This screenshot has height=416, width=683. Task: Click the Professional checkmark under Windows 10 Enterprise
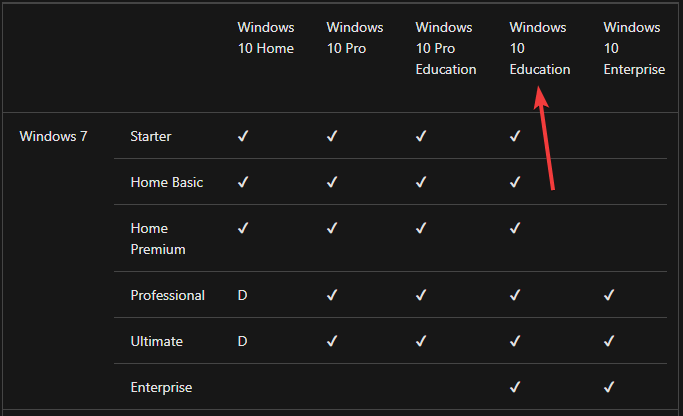pyautogui.click(x=609, y=295)
